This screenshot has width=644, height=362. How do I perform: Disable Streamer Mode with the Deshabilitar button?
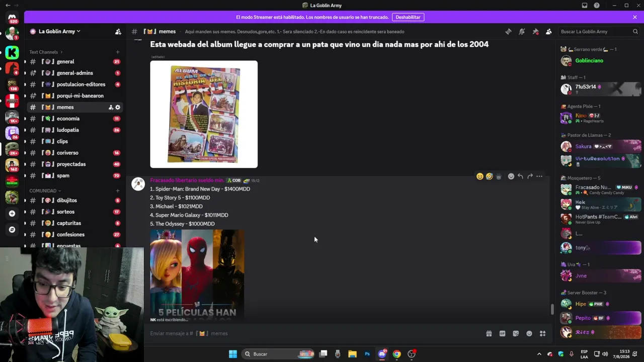pyautogui.click(x=408, y=17)
